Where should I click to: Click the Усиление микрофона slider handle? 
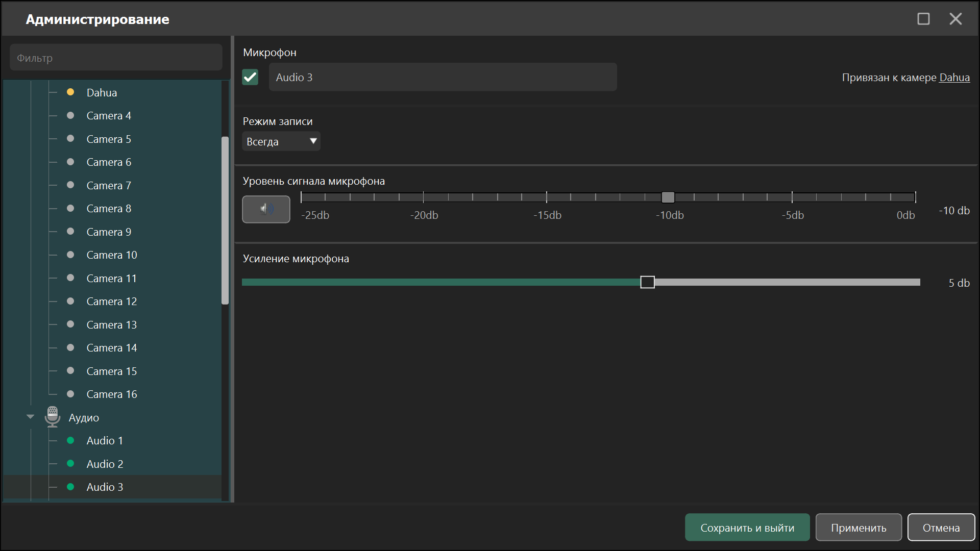(x=647, y=282)
